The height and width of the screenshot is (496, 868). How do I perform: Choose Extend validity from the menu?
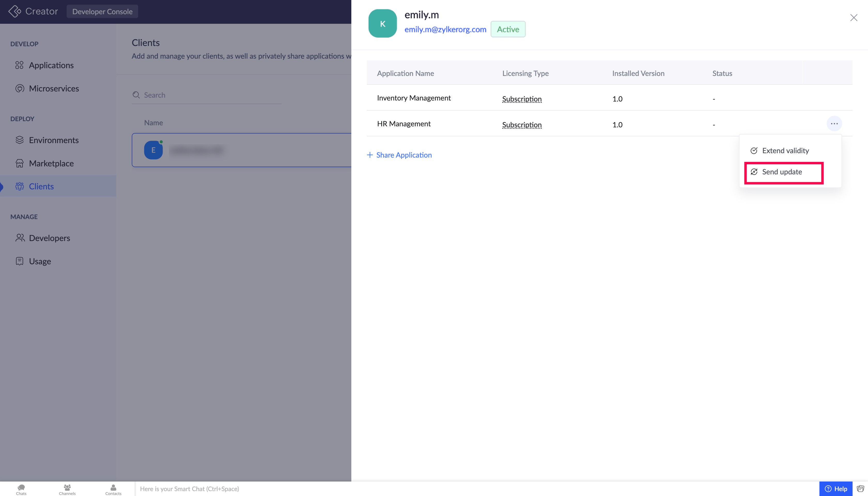click(x=785, y=151)
